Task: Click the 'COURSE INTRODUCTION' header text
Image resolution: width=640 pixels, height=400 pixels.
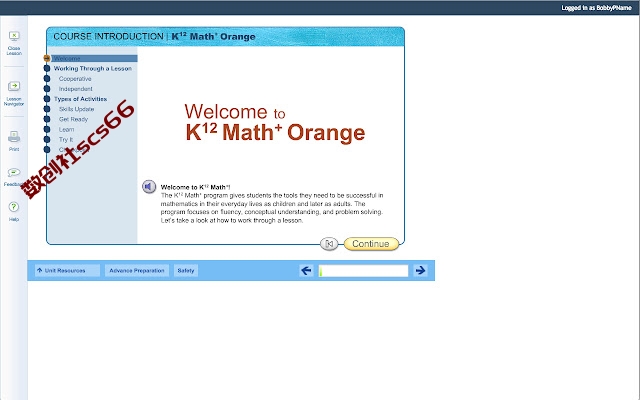Action: [109, 36]
